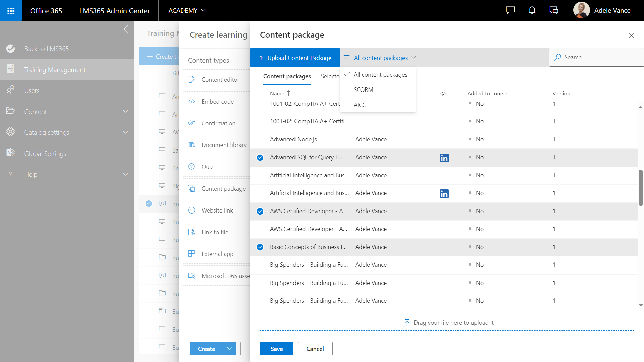Click the External app icon
Viewport: 644px width, 362px height.
point(192,254)
